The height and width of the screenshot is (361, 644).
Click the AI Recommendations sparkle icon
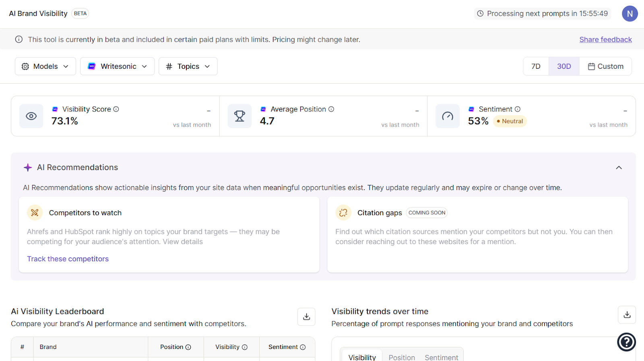pyautogui.click(x=28, y=168)
